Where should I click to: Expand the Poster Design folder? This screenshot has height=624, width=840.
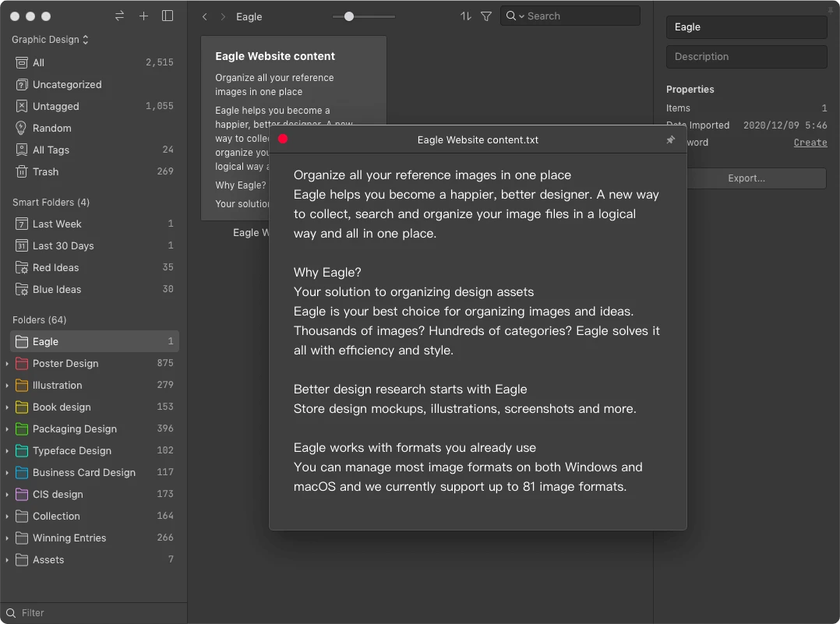point(8,363)
